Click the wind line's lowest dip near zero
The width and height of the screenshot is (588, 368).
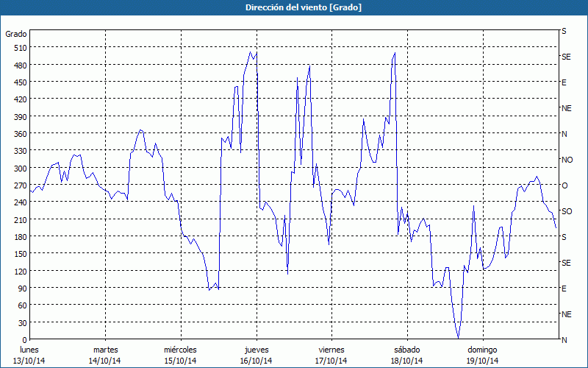point(458,337)
